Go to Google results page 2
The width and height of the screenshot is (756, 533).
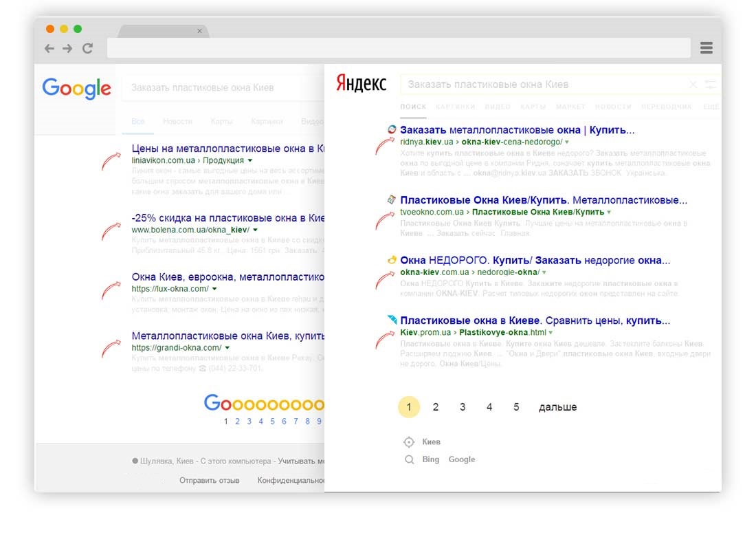(237, 422)
